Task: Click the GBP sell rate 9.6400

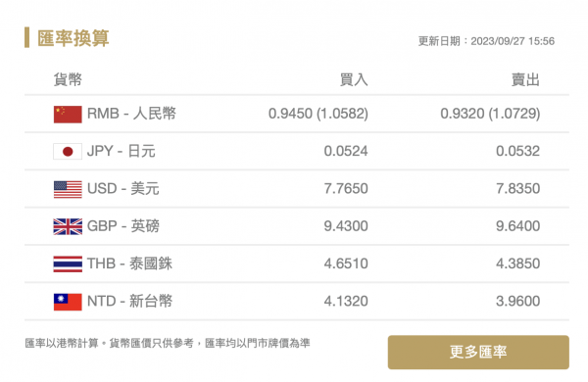Action: pyautogui.click(x=517, y=226)
